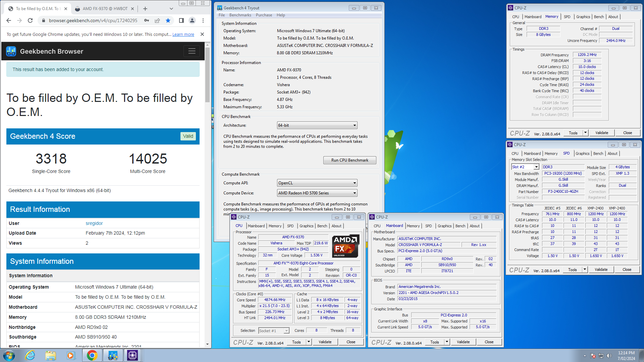Screen dimensions: 644x362
Task: Open the Chrome three-dot menu
Action: click(x=203, y=20)
